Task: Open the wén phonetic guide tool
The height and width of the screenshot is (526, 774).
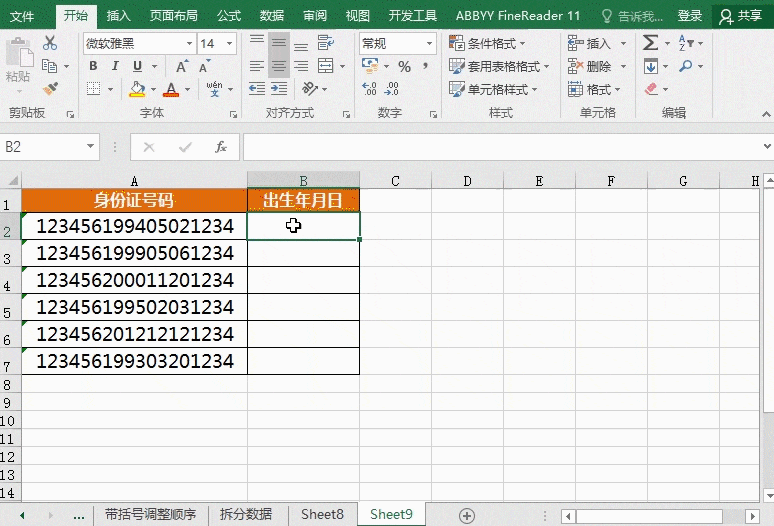Action: click(x=214, y=89)
